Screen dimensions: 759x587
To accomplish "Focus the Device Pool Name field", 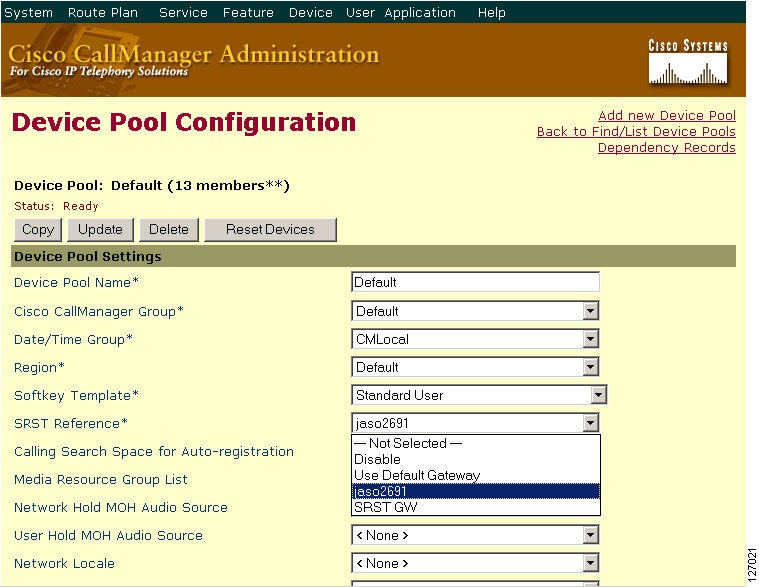I will pyautogui.click(x=475, y=282).
